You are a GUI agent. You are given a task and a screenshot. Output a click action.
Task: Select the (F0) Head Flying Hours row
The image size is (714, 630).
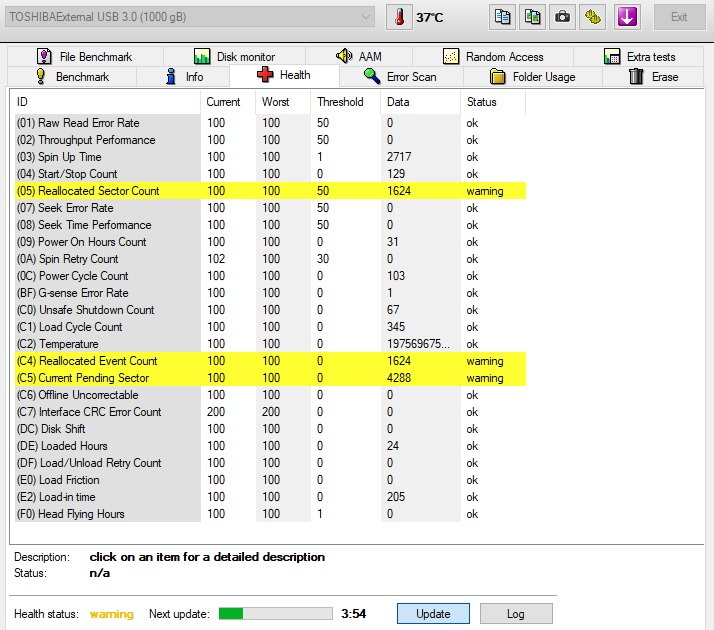(x=270, y=514)
